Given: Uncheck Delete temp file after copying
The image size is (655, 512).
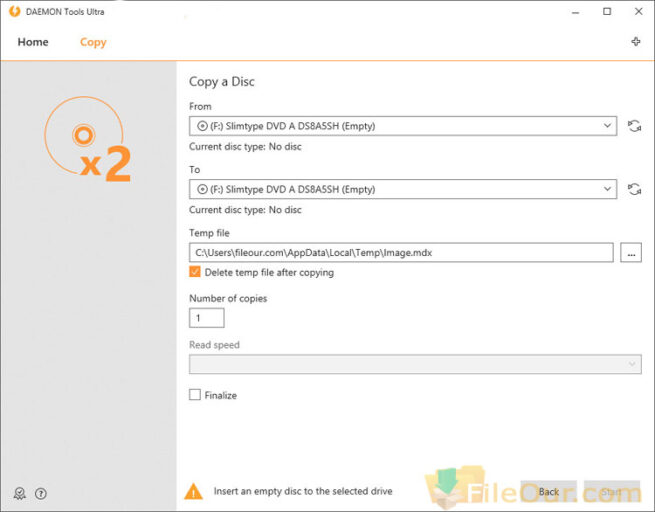Looking at the screenshot, I should [195, 272].
